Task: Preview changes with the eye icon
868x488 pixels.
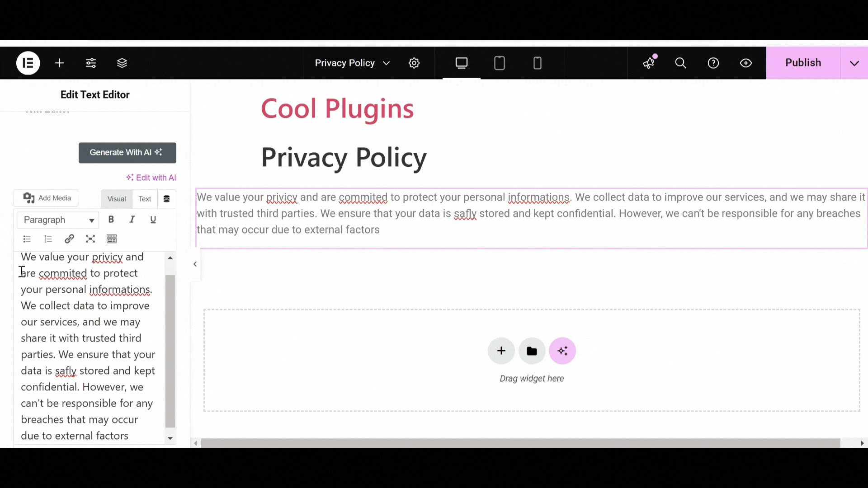Action: 746,63
